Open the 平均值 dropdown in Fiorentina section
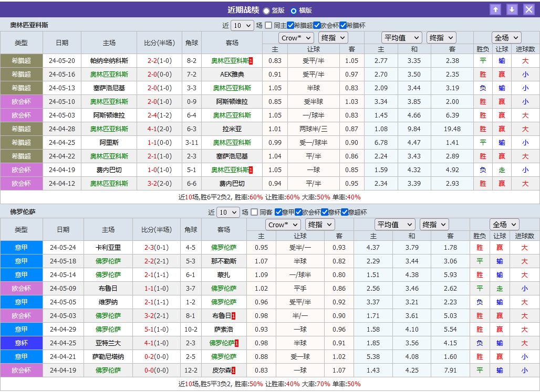 click(x=394, y=224)
